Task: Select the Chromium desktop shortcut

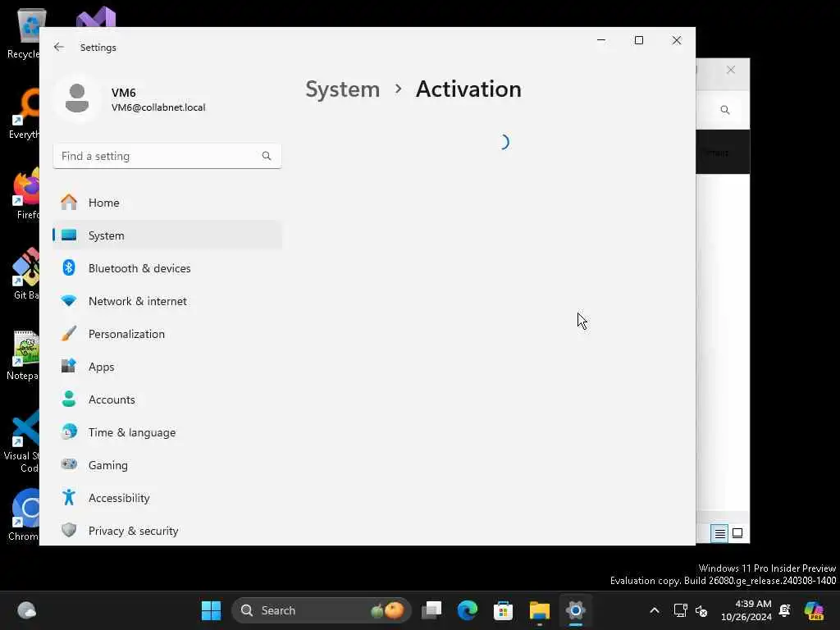Action: pyautogui.click(x=24, y=515)
